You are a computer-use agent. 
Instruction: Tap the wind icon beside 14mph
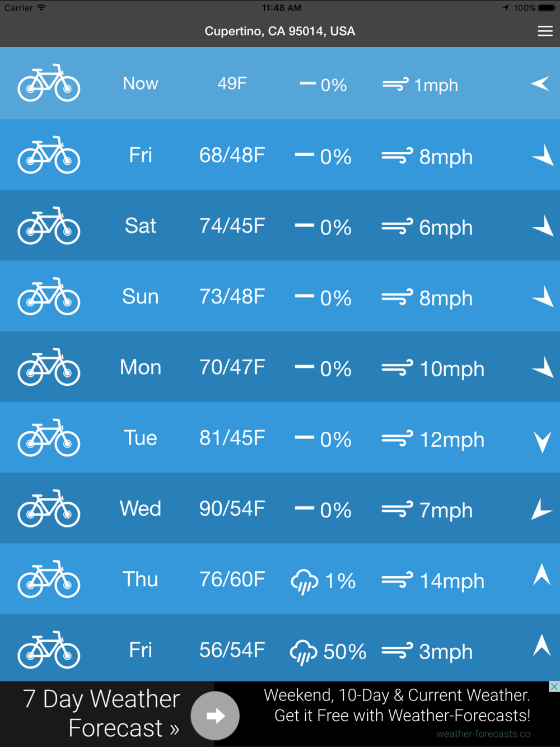[398, 580]
